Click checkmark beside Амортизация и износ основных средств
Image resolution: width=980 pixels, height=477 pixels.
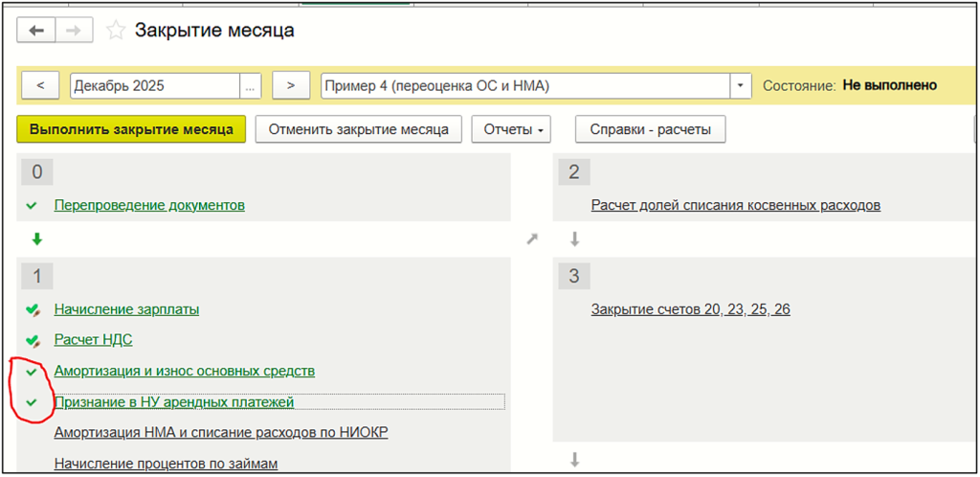pos(33,371)
